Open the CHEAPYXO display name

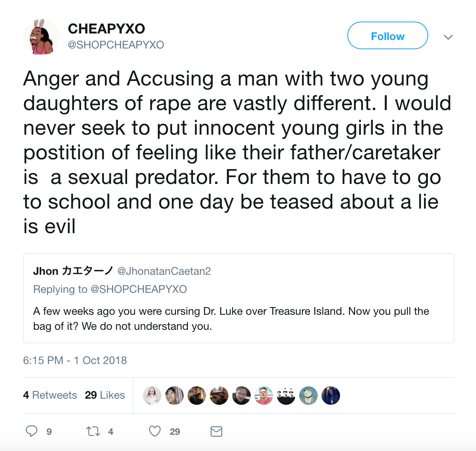coord(106,28)
